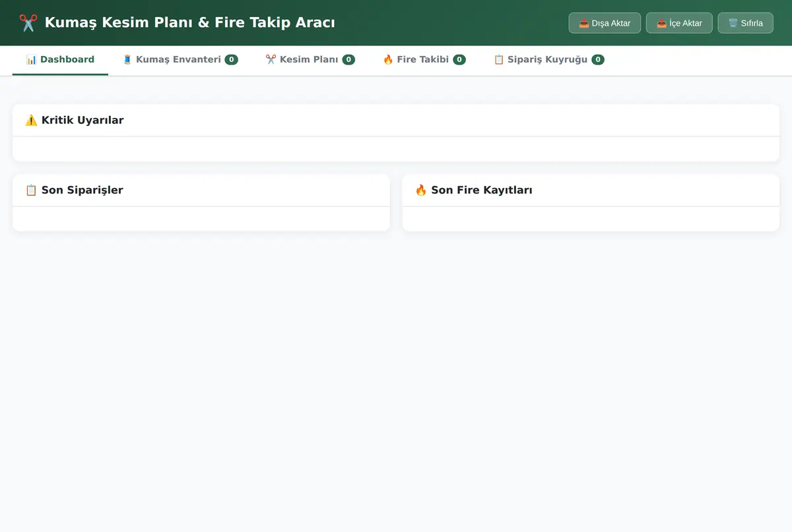Click the İçe Aktar button
Viewport: 792px width, 532px height.
click(679, 23)
